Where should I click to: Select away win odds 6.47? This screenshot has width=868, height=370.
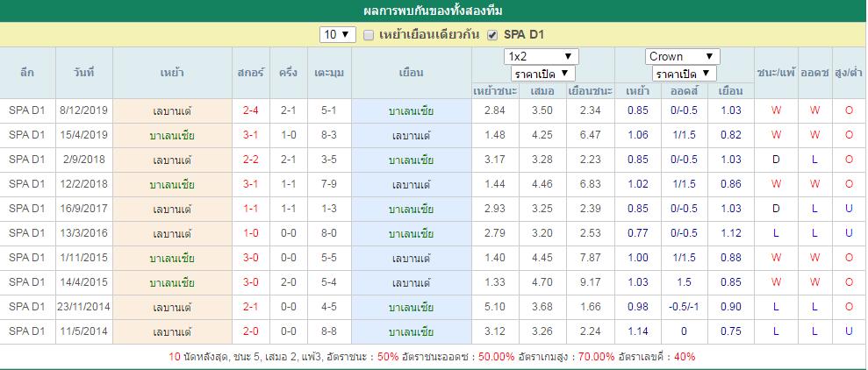pos(590,135)
